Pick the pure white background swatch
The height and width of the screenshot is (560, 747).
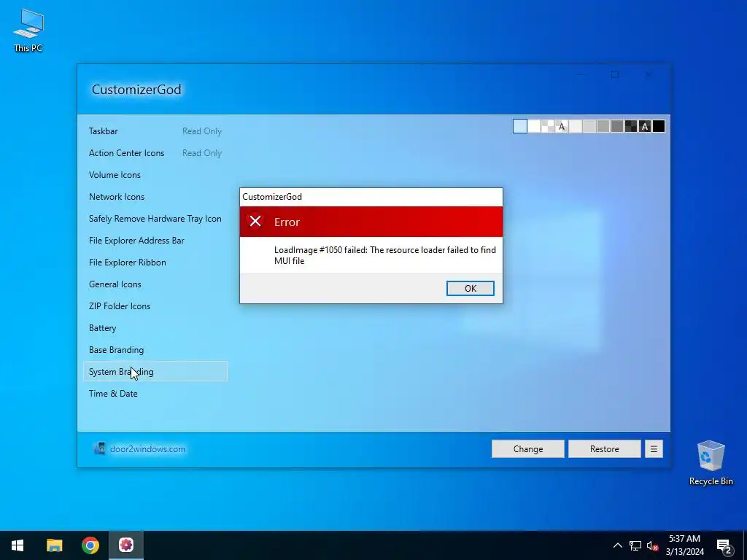(534, 126)
